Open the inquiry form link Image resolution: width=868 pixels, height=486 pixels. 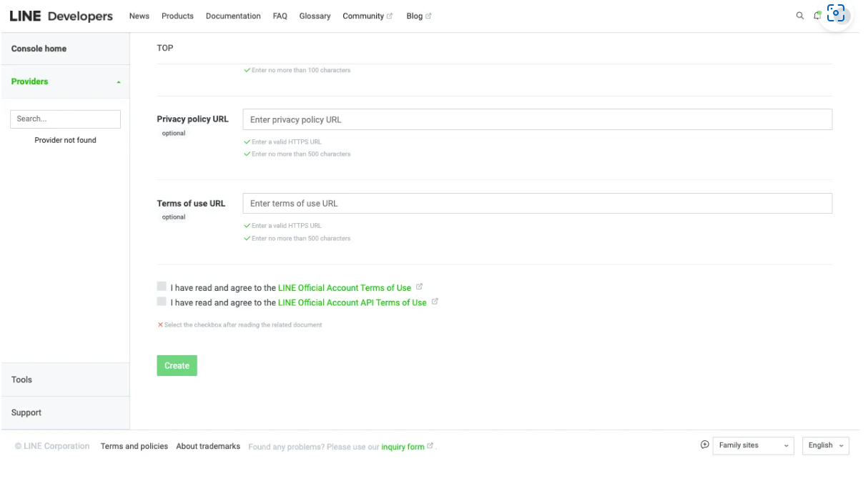[403, 447]
